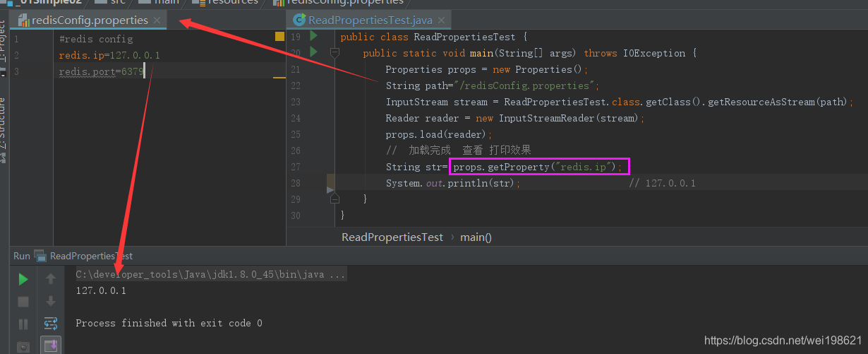The height and width of the screenshot is (354, 868).
Task: Click the Stop process square icon
Action: 23,302
